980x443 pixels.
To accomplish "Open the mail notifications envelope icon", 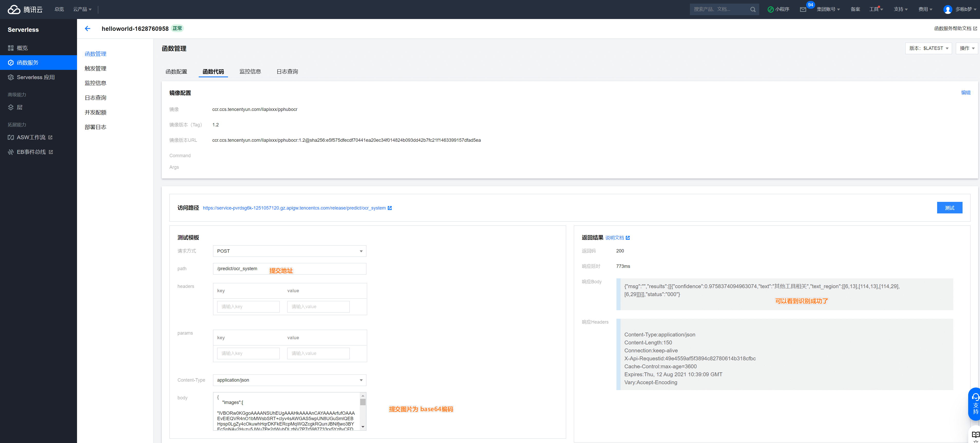I will (x=803, y=10).
